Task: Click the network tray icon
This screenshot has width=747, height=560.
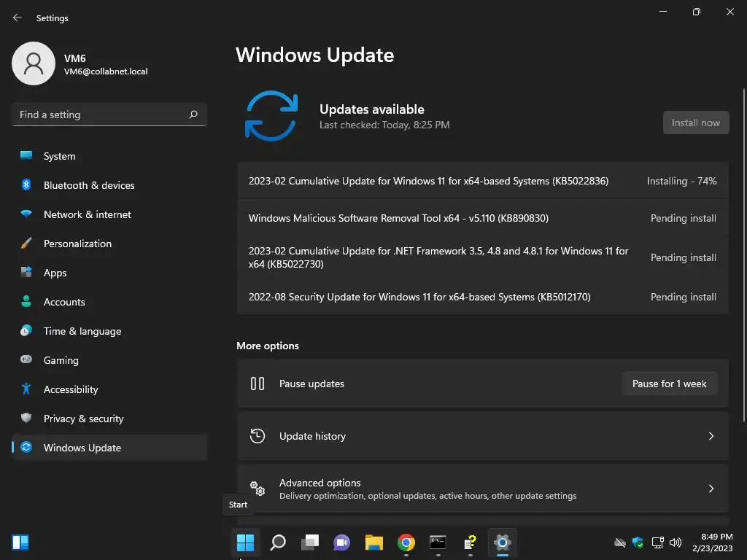Action: click(x=657, y=542)
